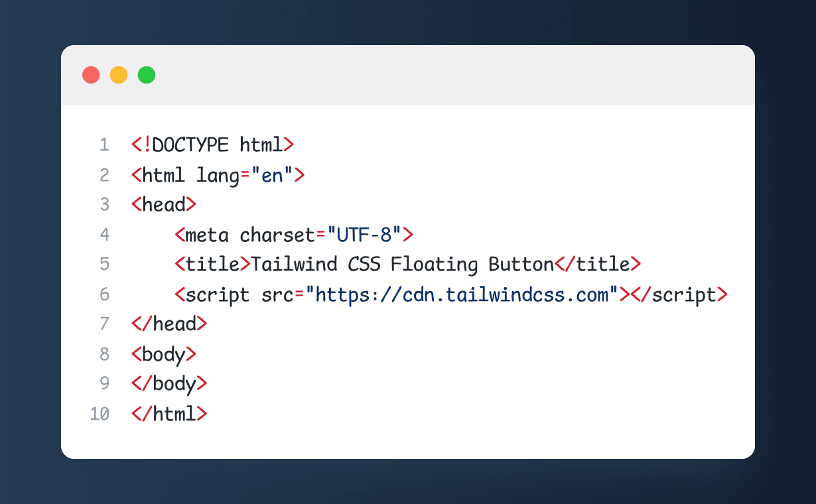Click the closing head tag
816x504 pixels.
[169, 324]
